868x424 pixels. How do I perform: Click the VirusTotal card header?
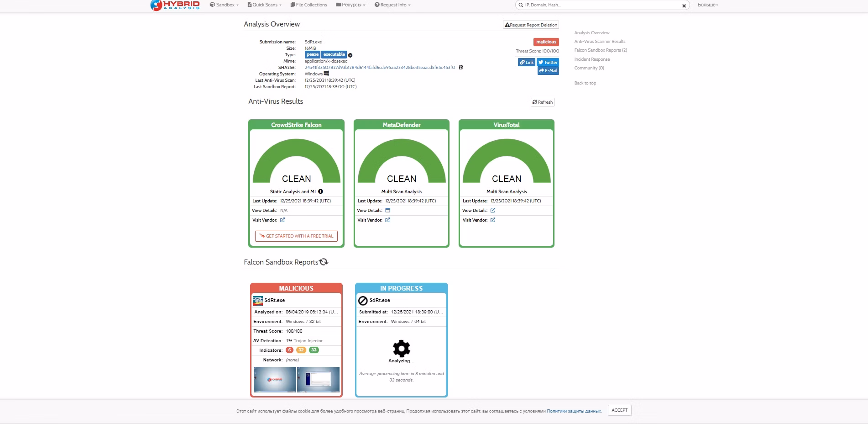tap(507, 125)
